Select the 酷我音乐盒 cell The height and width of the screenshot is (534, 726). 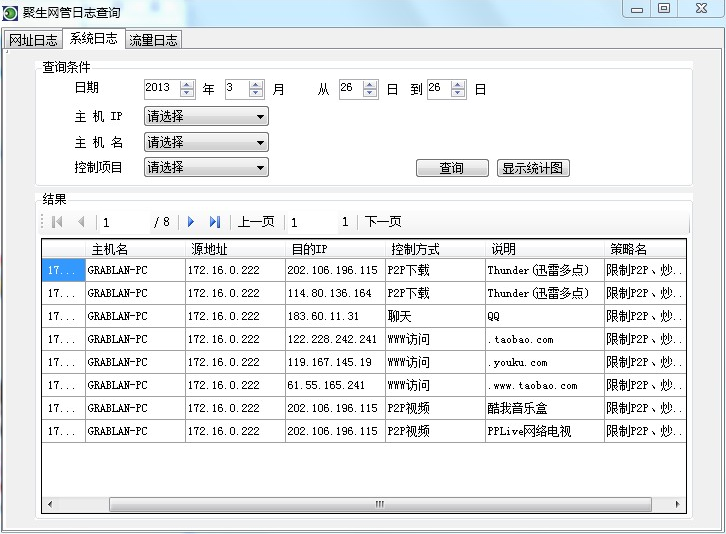pyautogui.click(x=544, y=408)
